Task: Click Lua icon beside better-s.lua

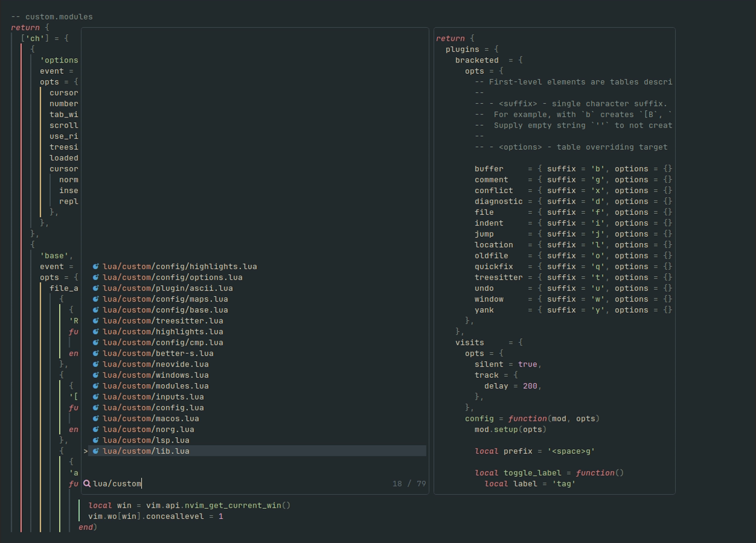Action: coord(96,354)
